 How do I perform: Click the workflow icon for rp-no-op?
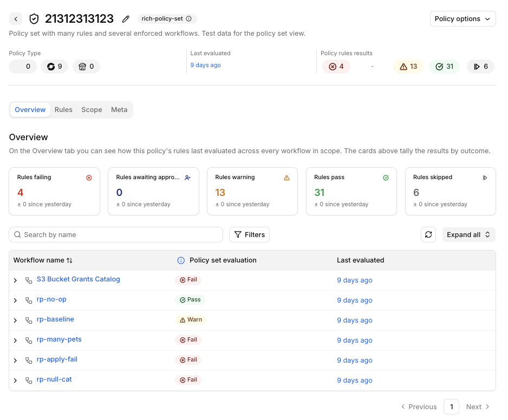29,300
